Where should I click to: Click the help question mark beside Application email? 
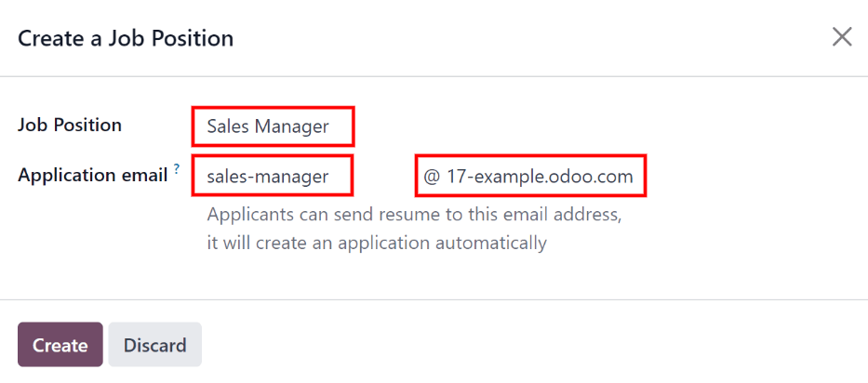177,169
